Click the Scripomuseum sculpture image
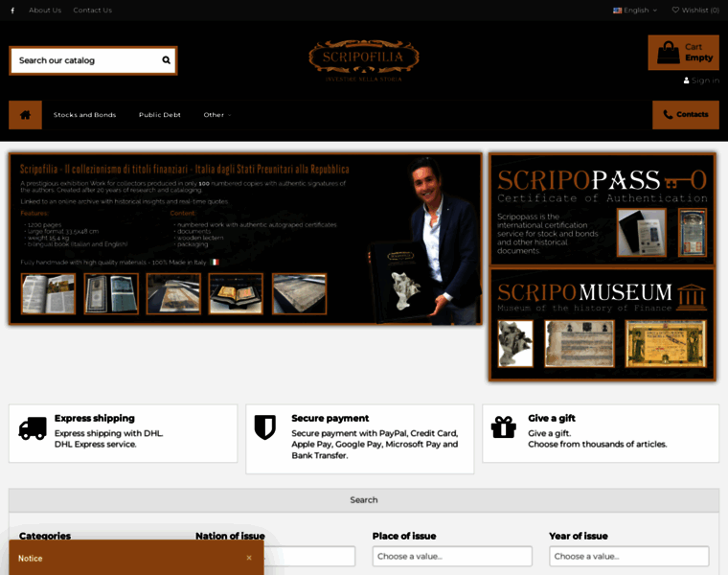728x575 pixels. point(515,344)
